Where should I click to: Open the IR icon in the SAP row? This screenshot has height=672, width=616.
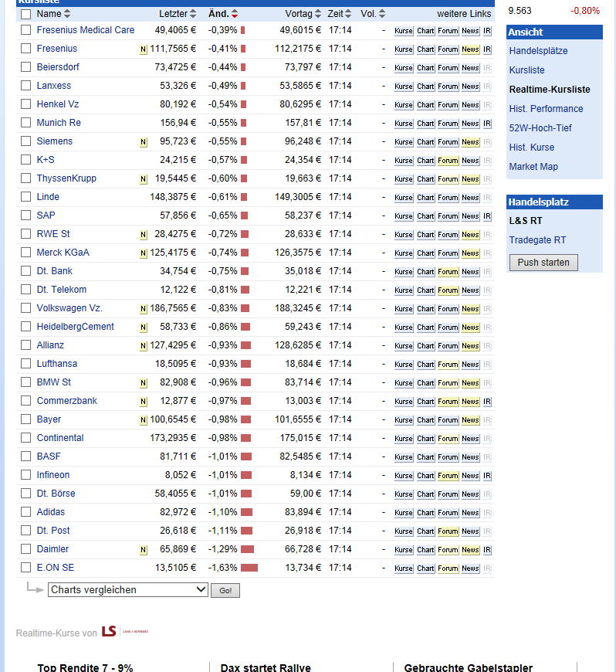point(487,216)
